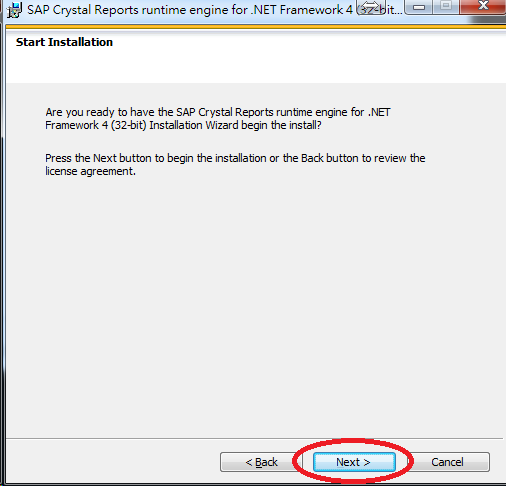Click the orange stripe below the title bar
Viewport: 506px width, 486px height.
click(x=256, y=27)
